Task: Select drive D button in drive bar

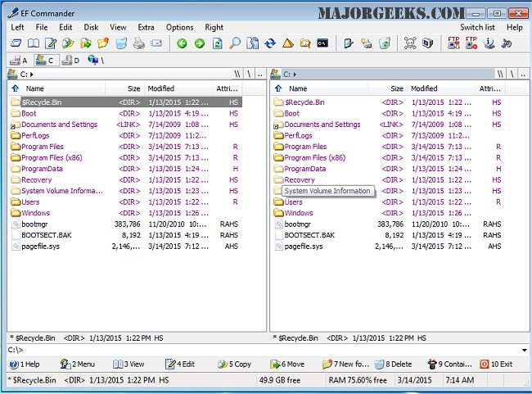Action: point(70,60)
